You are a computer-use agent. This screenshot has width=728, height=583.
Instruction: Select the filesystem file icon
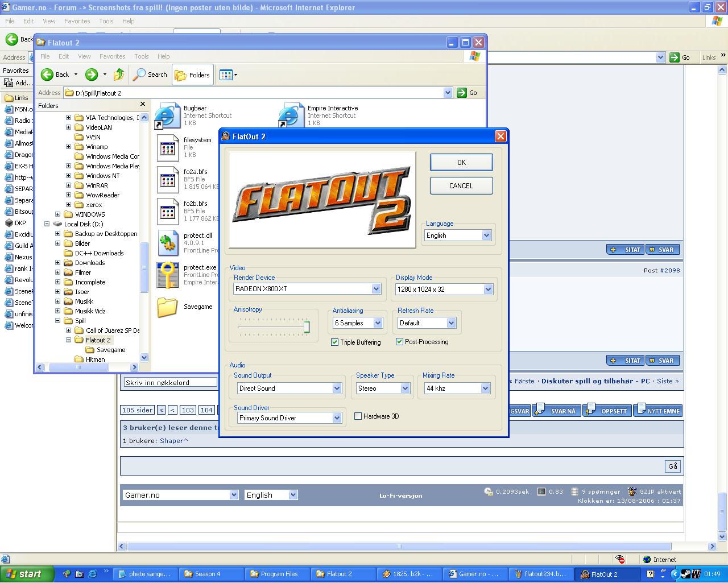pos(167,147)
